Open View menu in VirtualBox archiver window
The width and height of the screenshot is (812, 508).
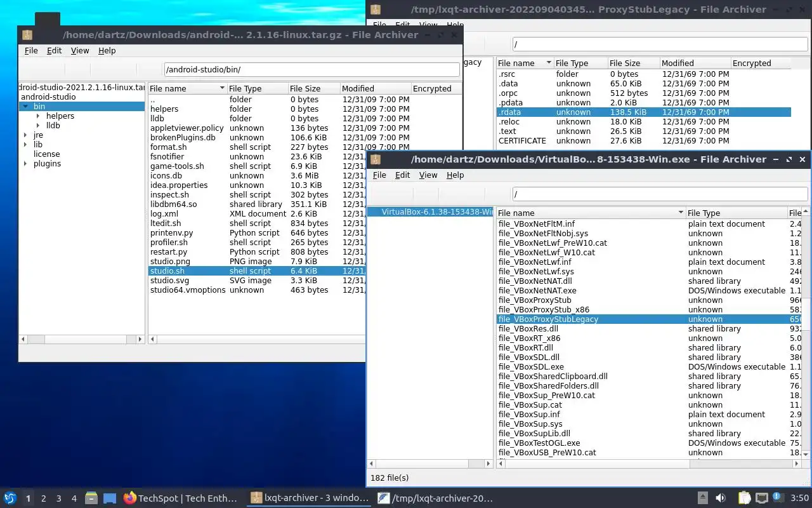(x=428, y=175)
